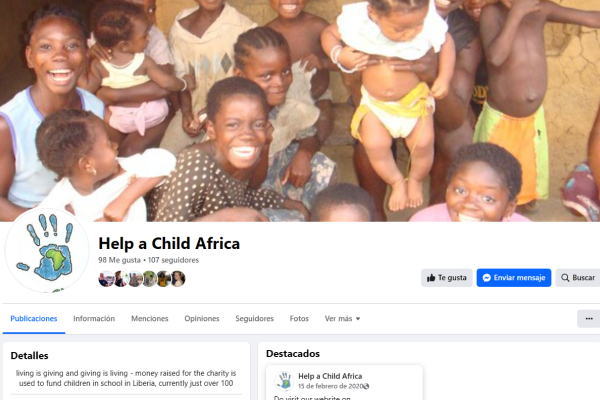Click the 98 Me gusta link
The height and width of the screenshot is (400, 600).
pos(119,260)
